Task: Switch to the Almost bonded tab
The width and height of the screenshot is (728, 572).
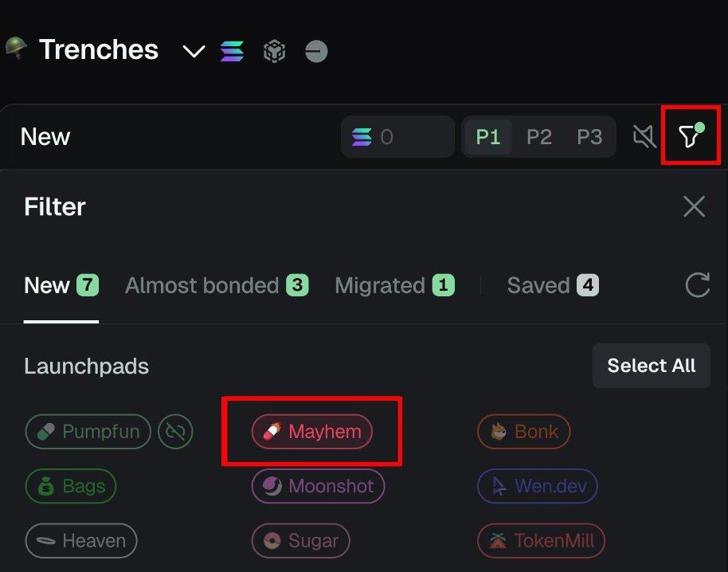Action: pyautogui.click(x=217, y=285)
